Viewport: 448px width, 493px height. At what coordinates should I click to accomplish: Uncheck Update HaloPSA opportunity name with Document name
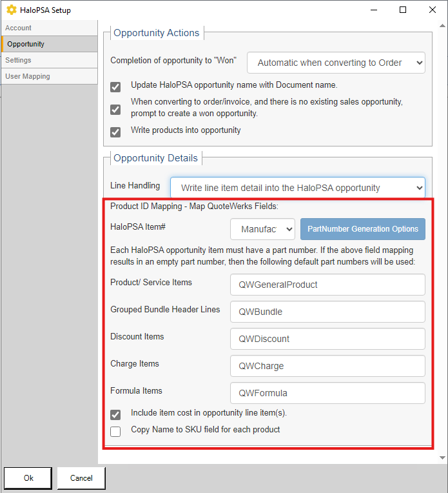click(115, 86)
